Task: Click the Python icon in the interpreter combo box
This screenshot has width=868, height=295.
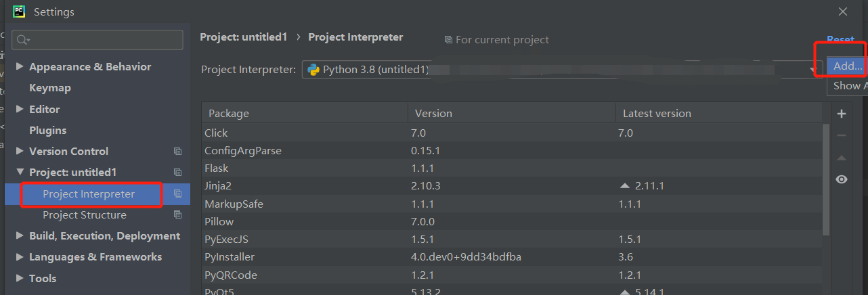Action: coord(313,69)
